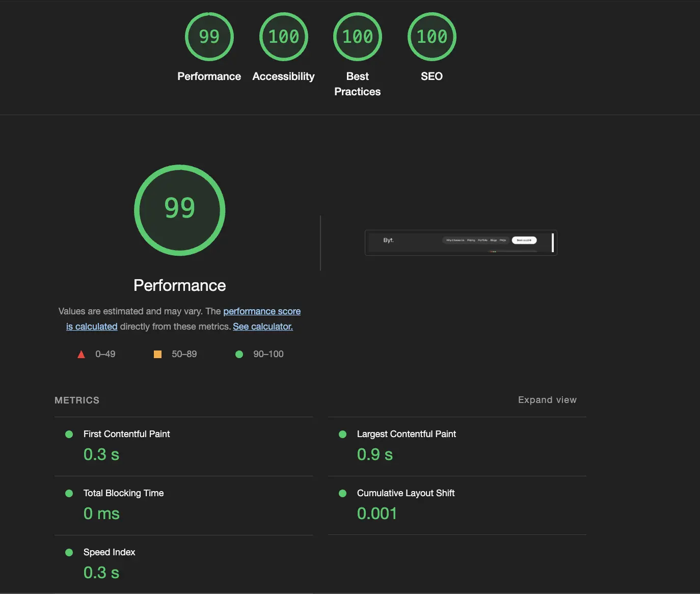
Task: Click the green dot beside Cumulative Layout Shift
Action: coord(342,493)
